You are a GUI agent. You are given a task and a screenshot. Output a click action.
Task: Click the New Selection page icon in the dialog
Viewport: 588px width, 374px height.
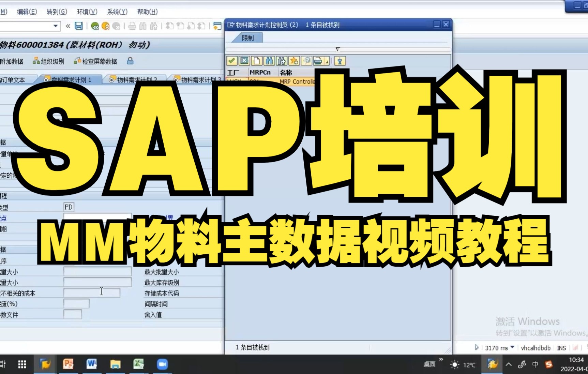tap(256, 61)
